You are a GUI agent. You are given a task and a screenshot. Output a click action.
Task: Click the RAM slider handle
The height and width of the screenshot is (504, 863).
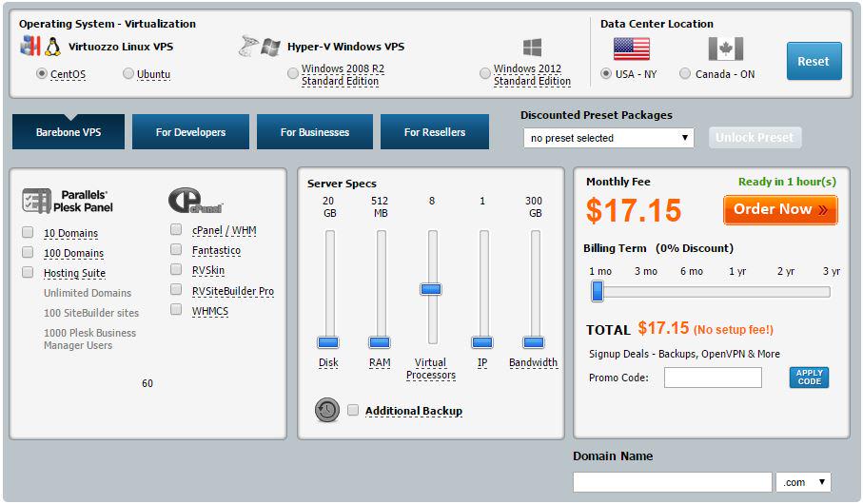click(x=380, y=342)
